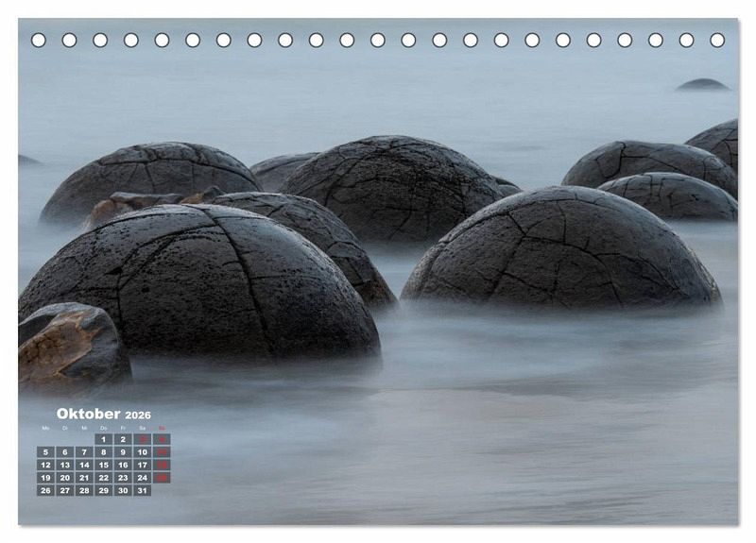Select date 15 in the calendar
This screenshot has width=756, height=543.
pyautogui.click(x=103, y=465)
